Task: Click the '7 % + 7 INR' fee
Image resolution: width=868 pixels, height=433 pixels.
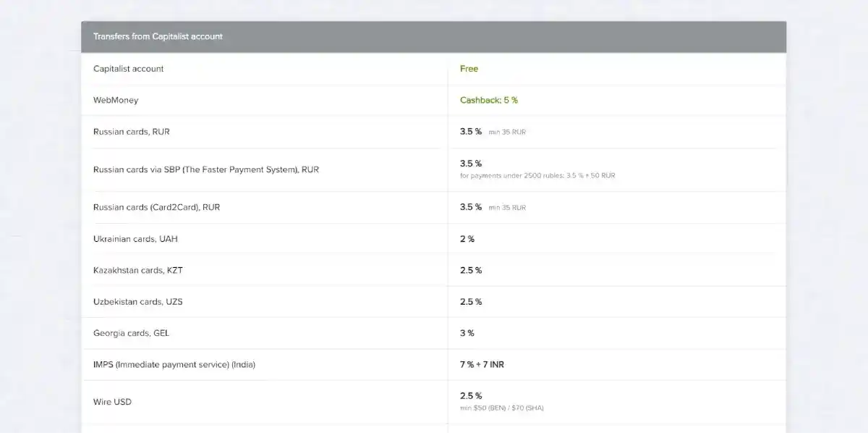Action: pyautogui.click(x=482, y=365)
